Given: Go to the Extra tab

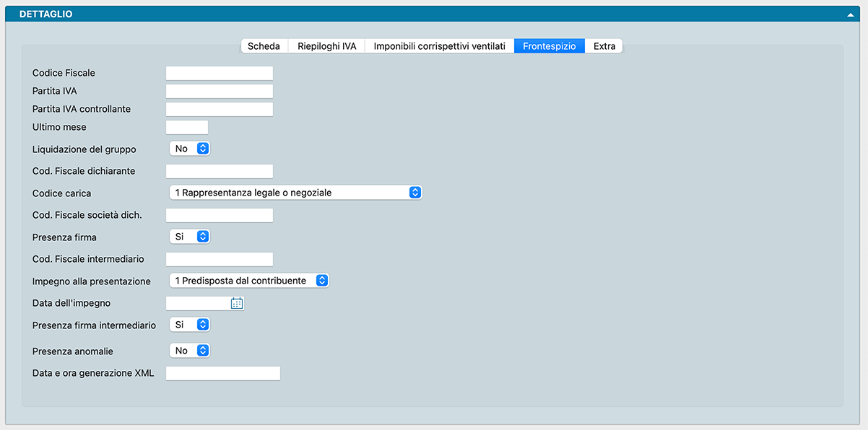Looking at the screenshot, I should (x=604, y=46).
